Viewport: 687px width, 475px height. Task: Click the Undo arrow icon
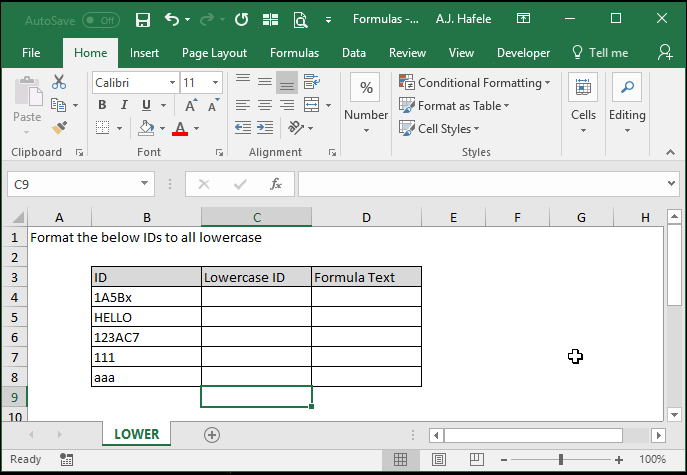click(172, 19)
